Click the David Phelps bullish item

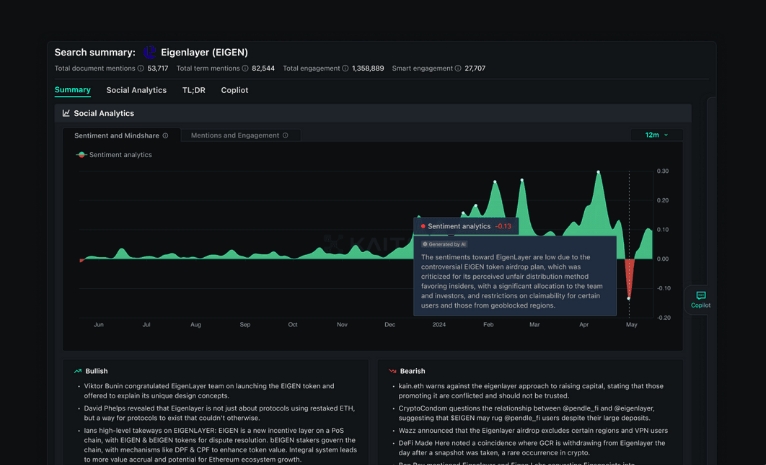[219, 413]
